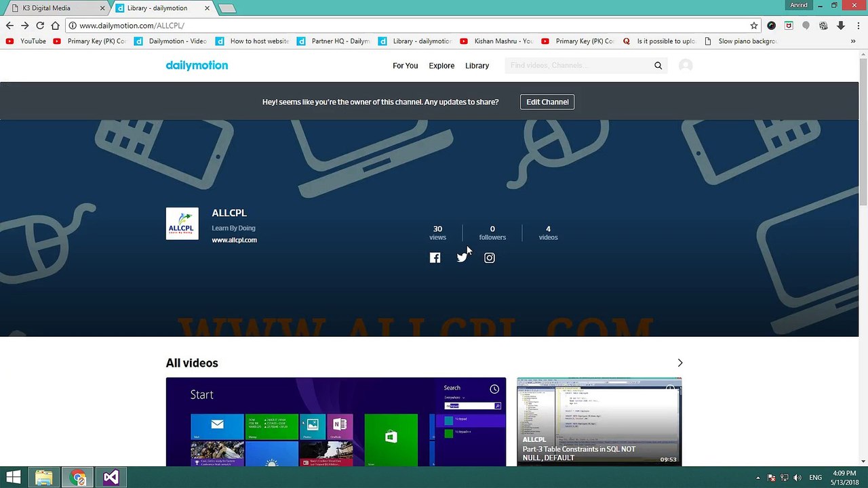Go forward with the browser forward arrow
Image resolution: width=868 pixels, height=488 pixels.
(24, 26)
